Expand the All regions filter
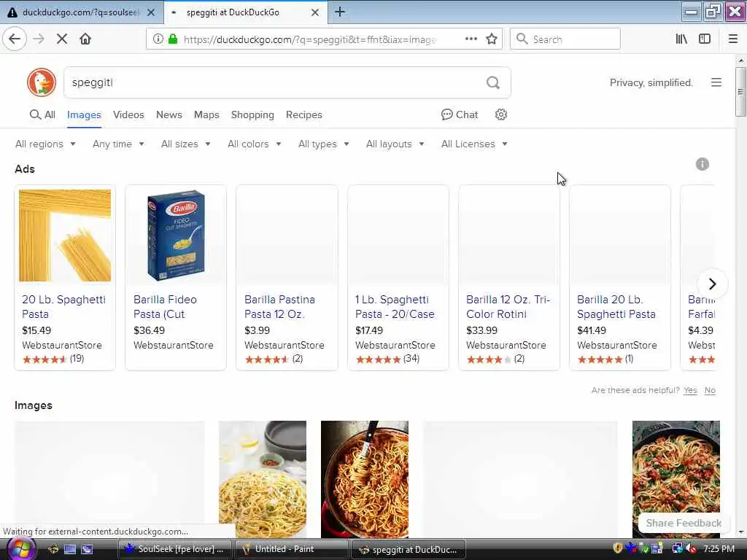 (45, 144)
